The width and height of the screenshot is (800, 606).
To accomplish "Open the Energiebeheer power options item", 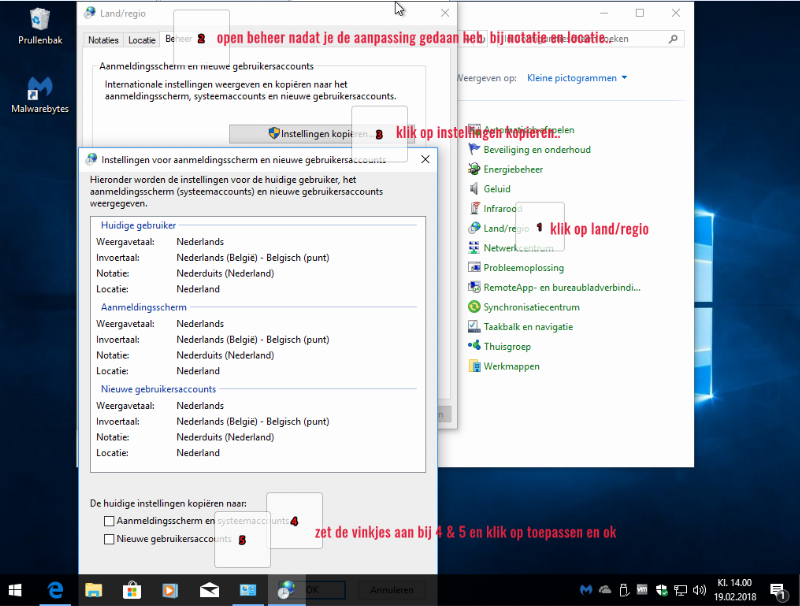I will click(x=513, y=170).
